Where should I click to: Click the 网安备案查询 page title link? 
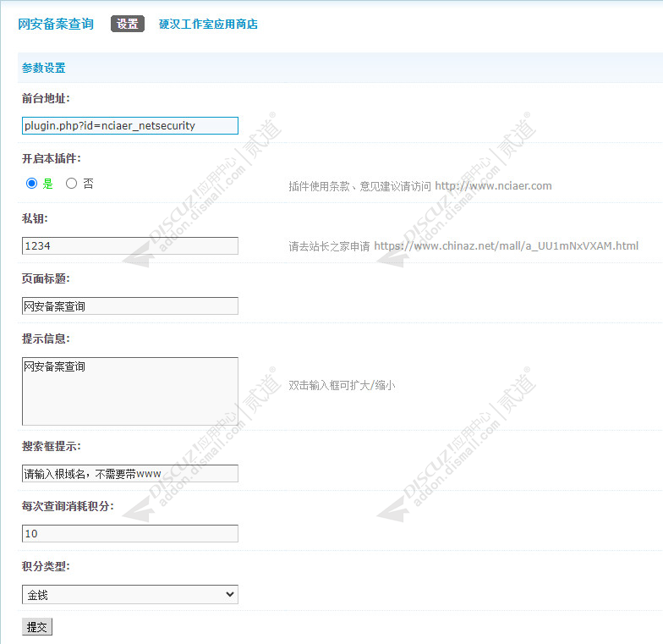(56, 24)
